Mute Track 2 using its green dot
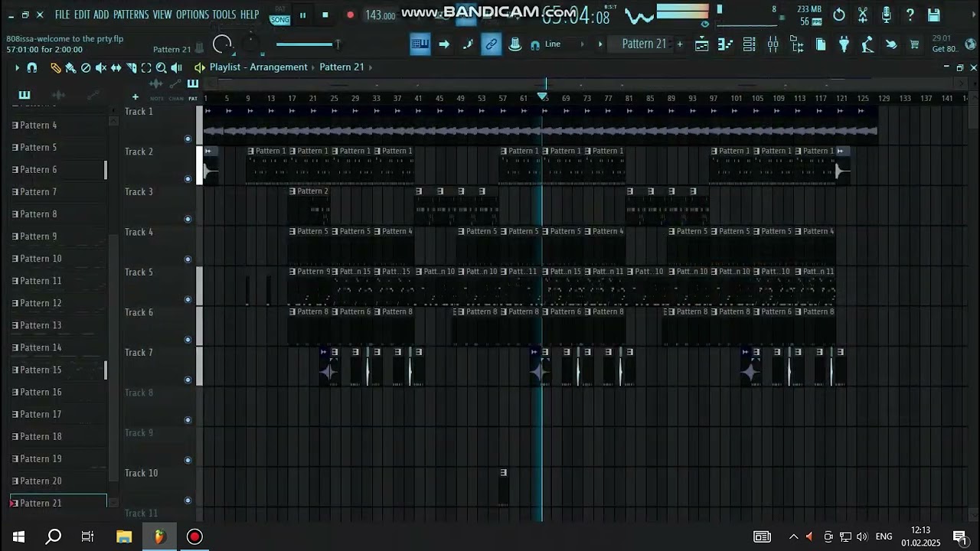Screen dimensions: 980x551 (188, 179)
